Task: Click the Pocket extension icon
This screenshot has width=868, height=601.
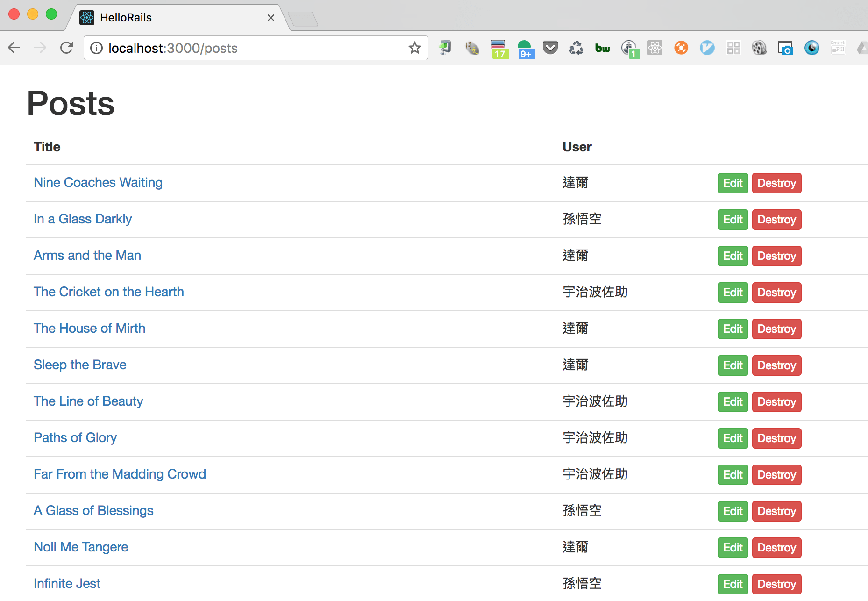Action: [550, 48]
